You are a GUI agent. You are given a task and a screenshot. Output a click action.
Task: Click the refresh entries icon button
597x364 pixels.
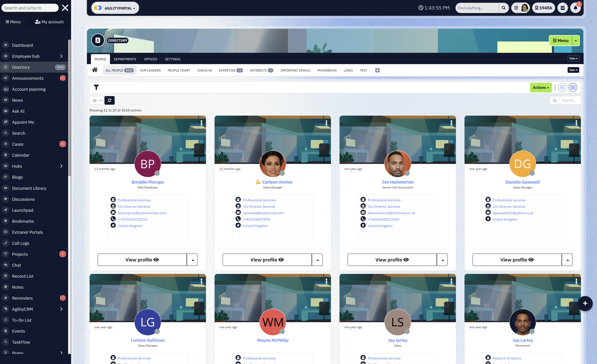point(110,100)
